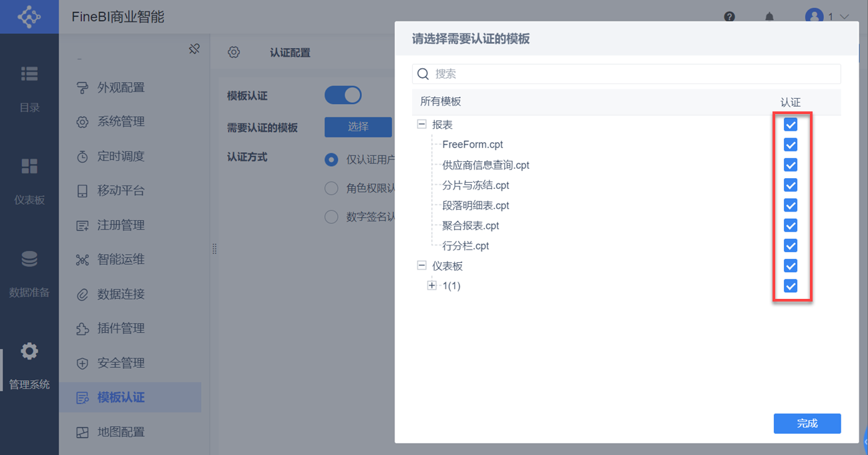Viewport: 868px width, 455px height.
Task: Open the 地图配置 menu item
Action: tap(120, 432)
